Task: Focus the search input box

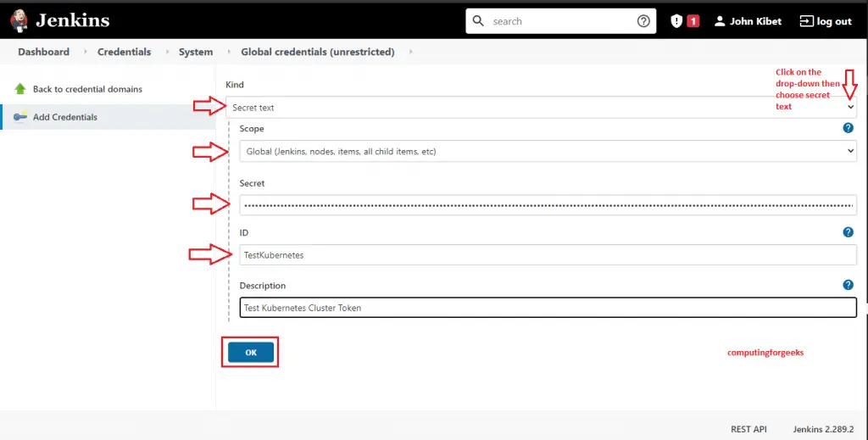Action: click(x=561, y=21)
